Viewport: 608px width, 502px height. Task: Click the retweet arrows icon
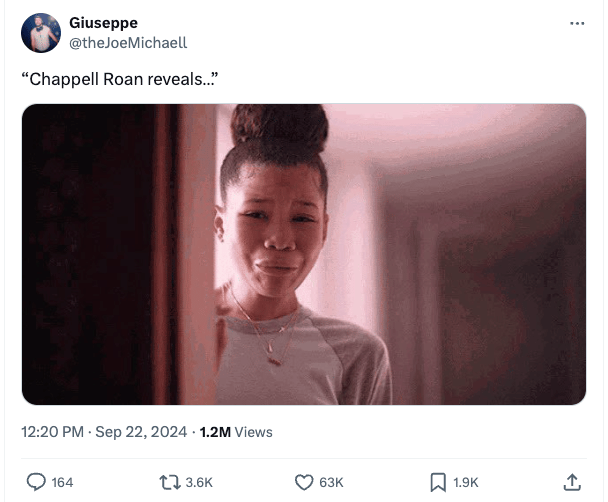[x=170, y=482]
